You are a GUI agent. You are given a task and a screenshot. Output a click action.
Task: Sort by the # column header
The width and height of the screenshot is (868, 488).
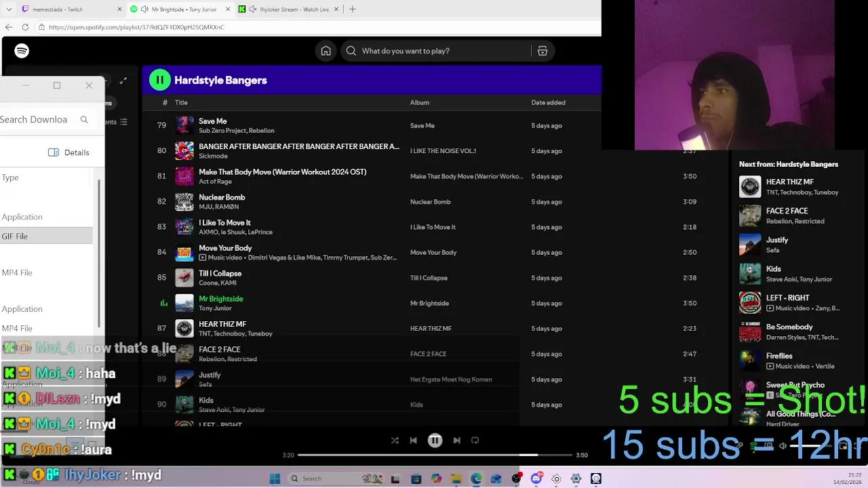[x=165, y=102]
